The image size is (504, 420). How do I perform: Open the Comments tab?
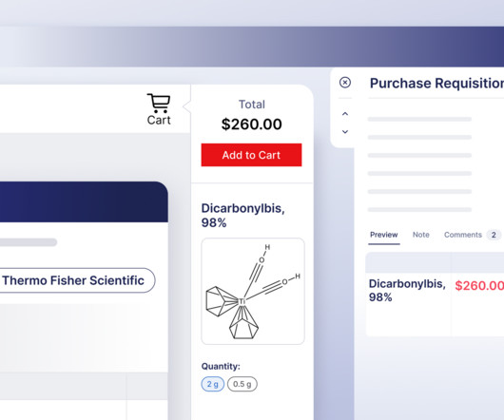[x=463, y=235]
